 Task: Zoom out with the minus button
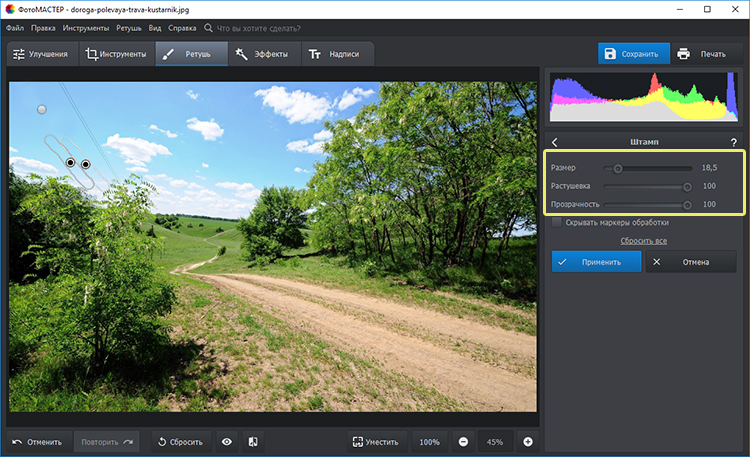pos(463,441)
